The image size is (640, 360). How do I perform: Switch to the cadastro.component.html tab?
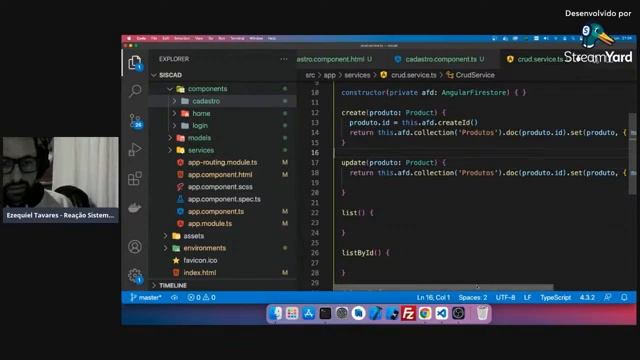[334, 59]
